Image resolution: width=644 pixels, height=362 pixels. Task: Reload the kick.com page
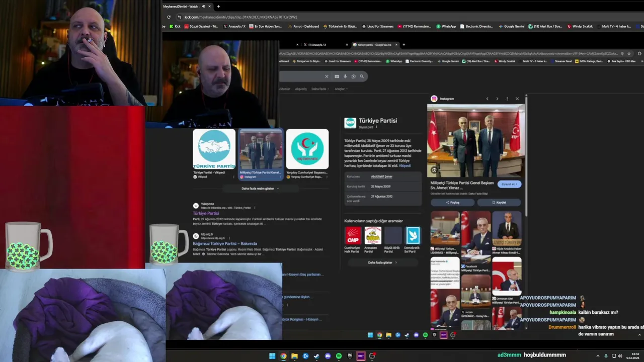pos(169,17)
